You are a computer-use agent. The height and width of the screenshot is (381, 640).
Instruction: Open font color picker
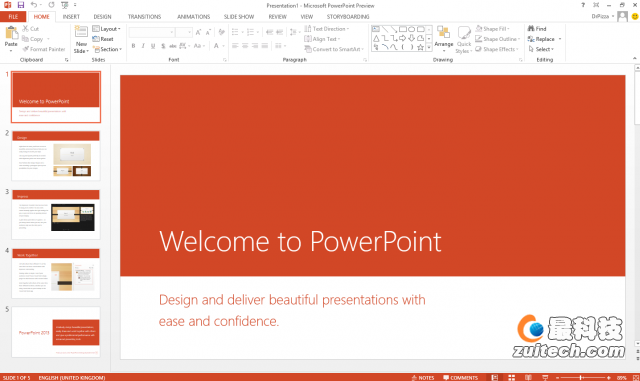(219, 46)
